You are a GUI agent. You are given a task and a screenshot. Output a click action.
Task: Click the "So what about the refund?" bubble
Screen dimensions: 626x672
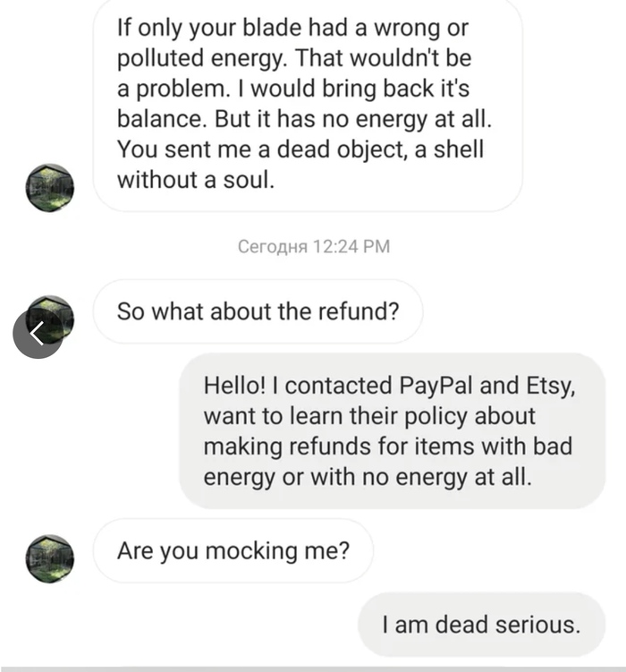[258, 311]
